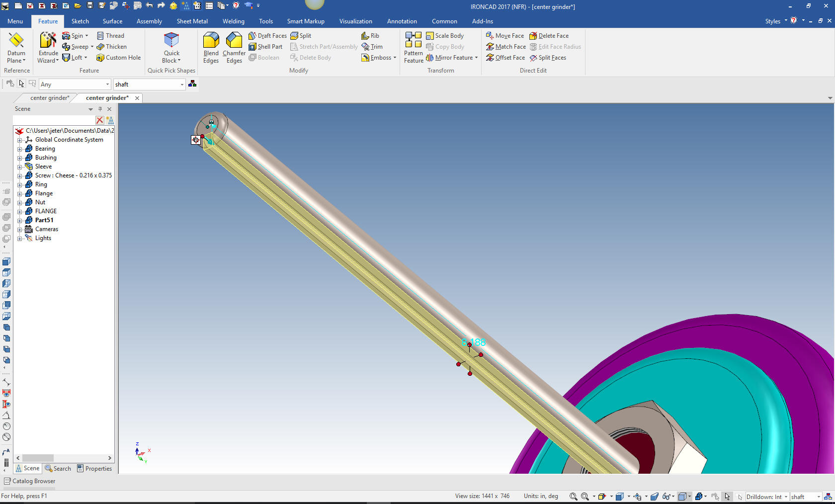Viewport: 835px width, 504px height.
Task: Select the Ring part in tree
Action: 41,184
